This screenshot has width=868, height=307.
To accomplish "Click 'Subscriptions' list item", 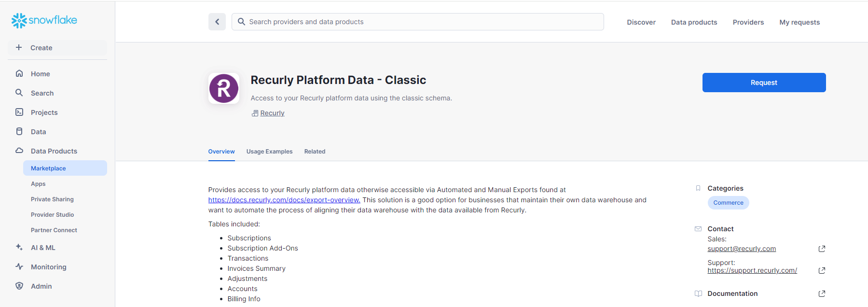I will click(249, 238).
